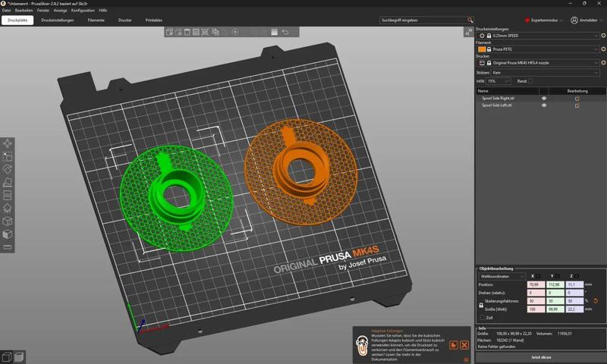Switch to the Filamente tab
The width and height of the screenshot is (607, 364).
(x=96, y=20)
